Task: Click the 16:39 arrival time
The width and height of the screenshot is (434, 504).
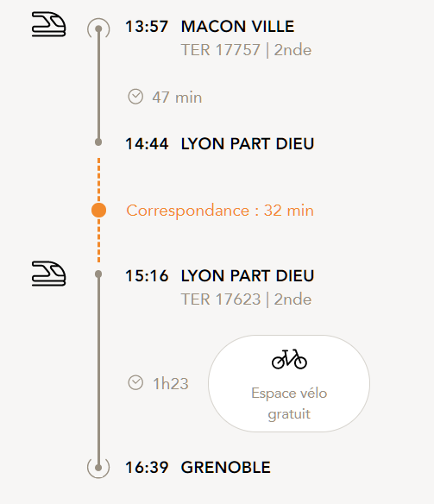Action: (x=147, y=468)
